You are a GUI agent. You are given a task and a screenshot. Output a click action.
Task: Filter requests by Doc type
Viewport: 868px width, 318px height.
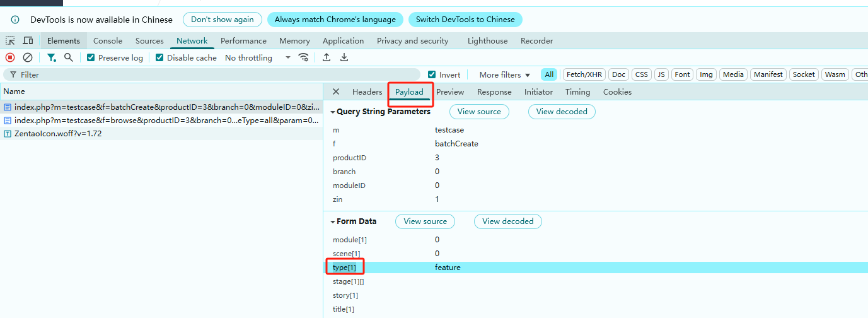point(619,74)
